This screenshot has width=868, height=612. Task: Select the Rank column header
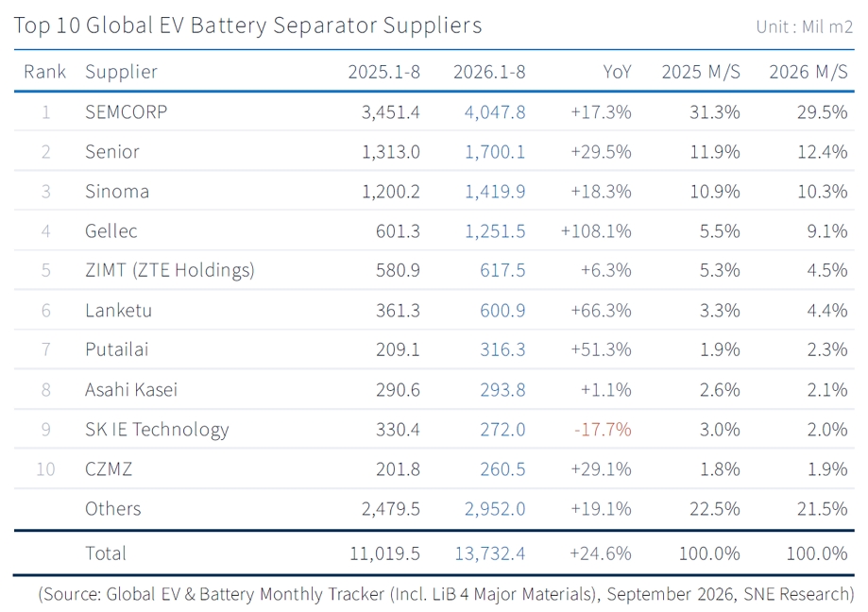point(44,72)
